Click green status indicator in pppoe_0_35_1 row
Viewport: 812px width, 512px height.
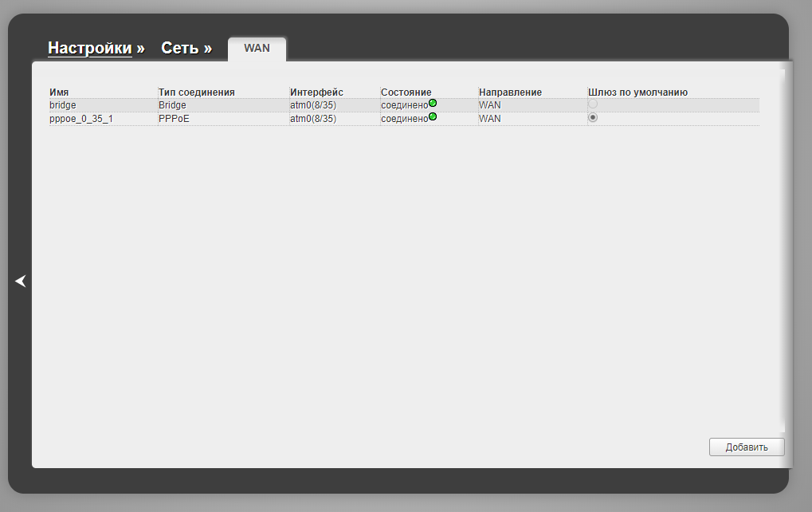point(433,116)
